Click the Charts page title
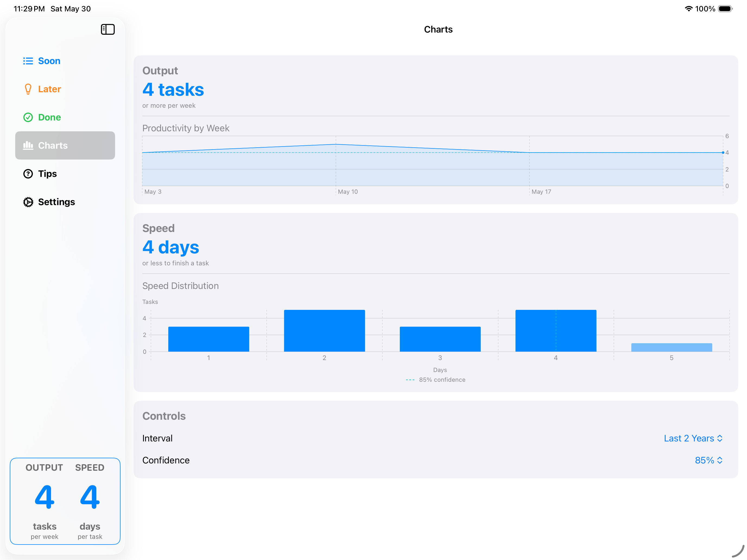This screenshot has height=560, width=747. [438, 29]
